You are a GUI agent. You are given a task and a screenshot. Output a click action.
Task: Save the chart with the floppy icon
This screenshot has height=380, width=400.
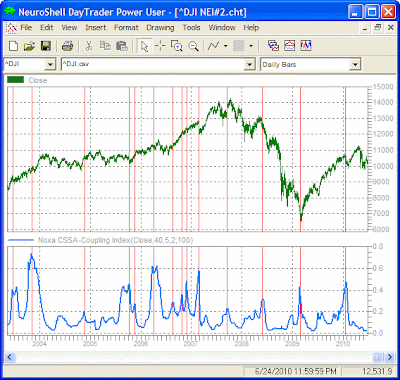pos(46,46)
